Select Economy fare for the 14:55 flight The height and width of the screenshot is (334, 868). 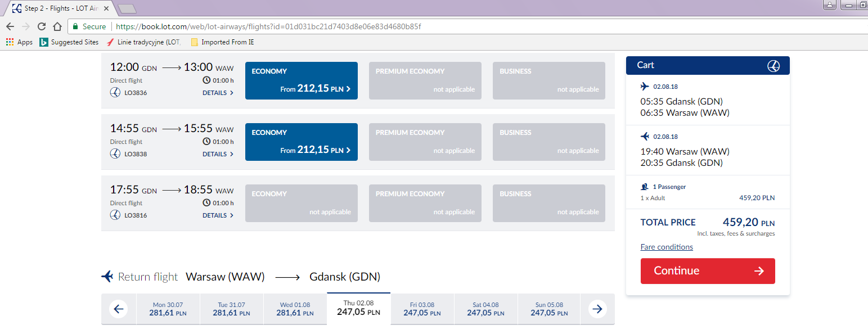(302, 142)
